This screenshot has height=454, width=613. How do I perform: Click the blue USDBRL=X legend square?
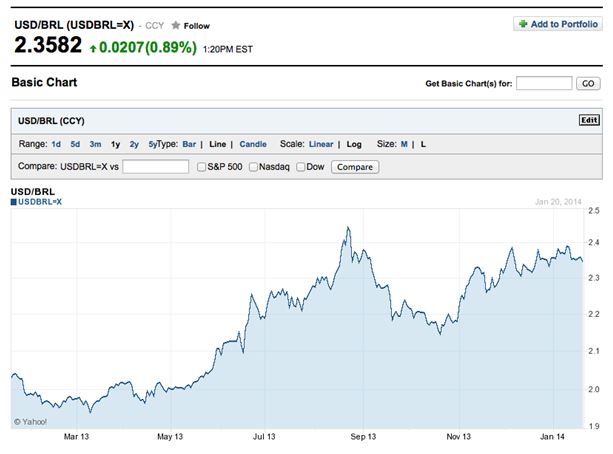tap(14, 202)
